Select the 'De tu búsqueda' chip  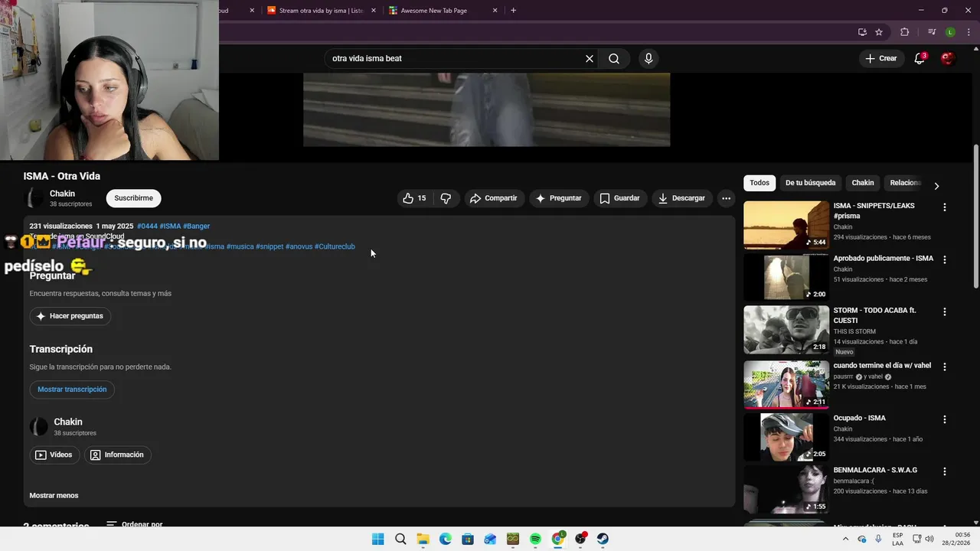(810, 183)
